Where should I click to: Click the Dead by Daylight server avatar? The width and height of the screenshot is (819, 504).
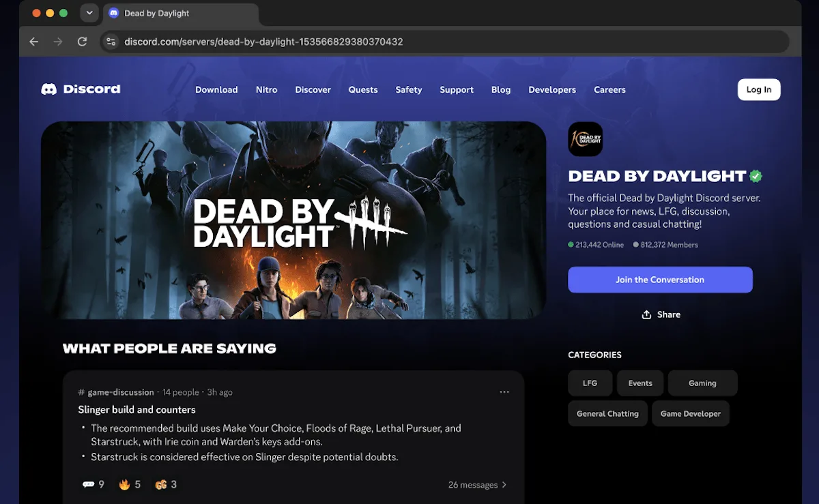[586, 139]
